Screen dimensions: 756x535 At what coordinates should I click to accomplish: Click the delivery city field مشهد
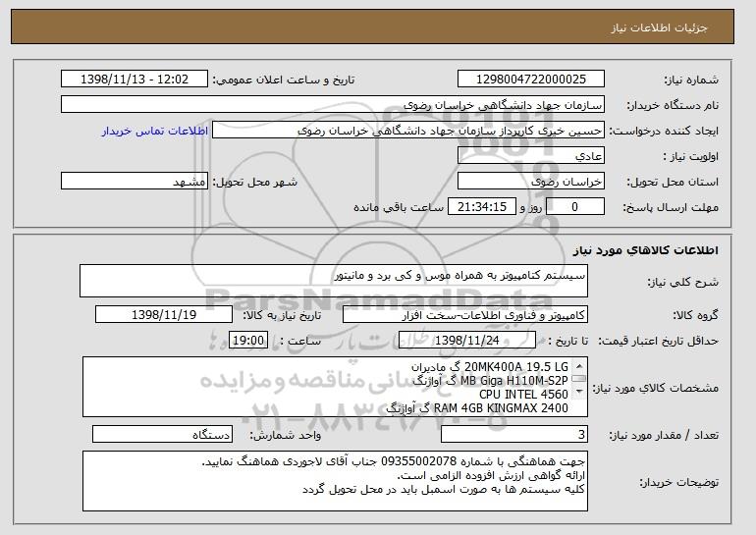[x=135, y=182]
